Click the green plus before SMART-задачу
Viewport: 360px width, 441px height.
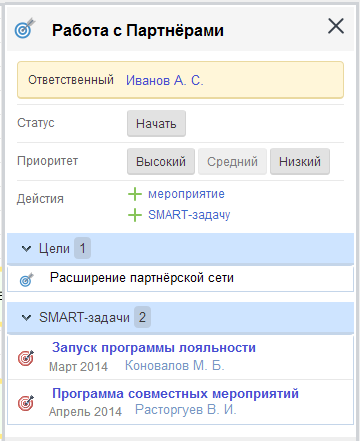(x=135, y=215)
